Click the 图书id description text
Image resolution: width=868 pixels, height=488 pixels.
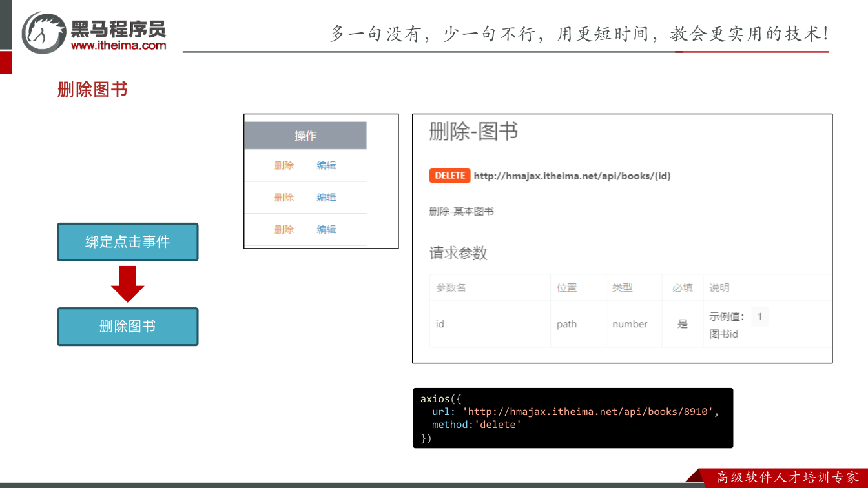point(723,334)
